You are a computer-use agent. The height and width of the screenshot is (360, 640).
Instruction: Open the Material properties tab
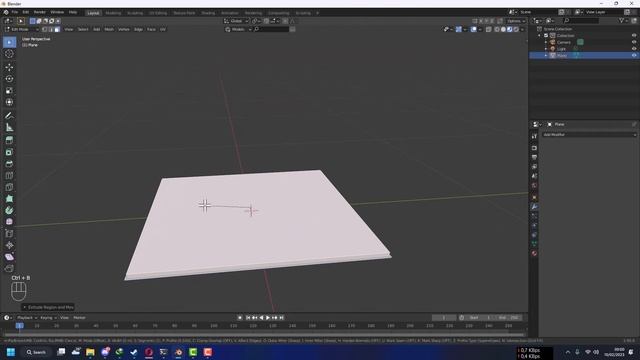pyautogui.click(x=534, y=253)
